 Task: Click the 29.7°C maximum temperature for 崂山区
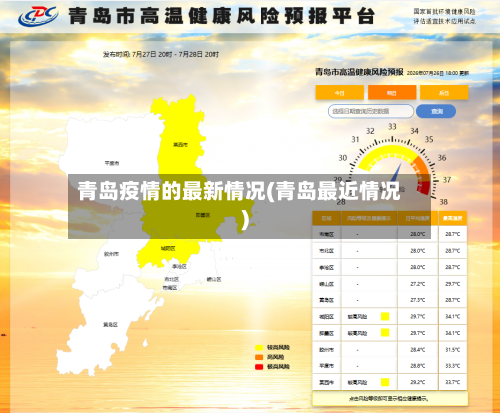(x=453, y=284)
